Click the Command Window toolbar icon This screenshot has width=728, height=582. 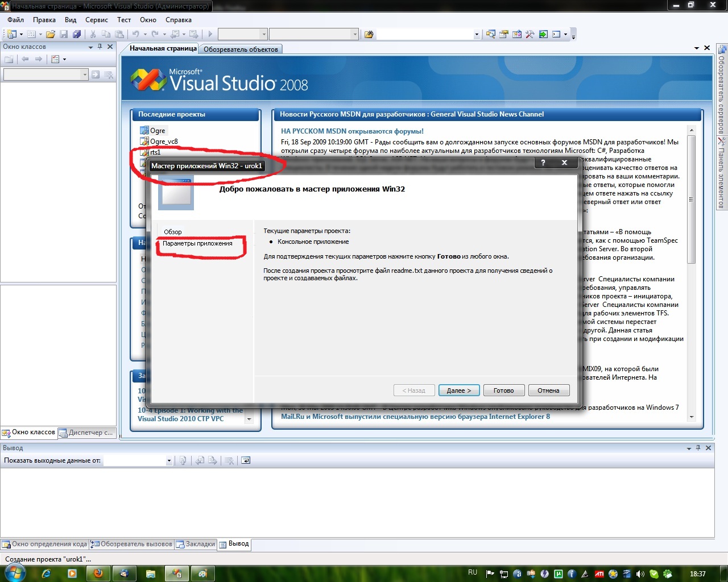(556, 34)
